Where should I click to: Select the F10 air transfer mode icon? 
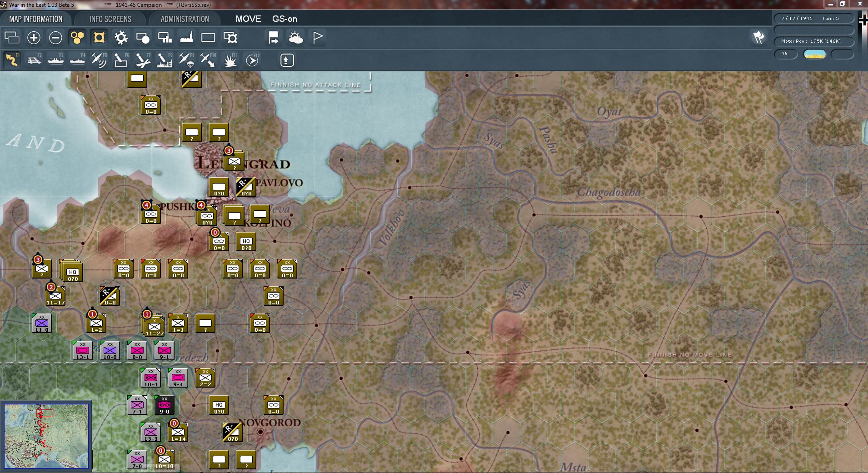click(208, 60)
